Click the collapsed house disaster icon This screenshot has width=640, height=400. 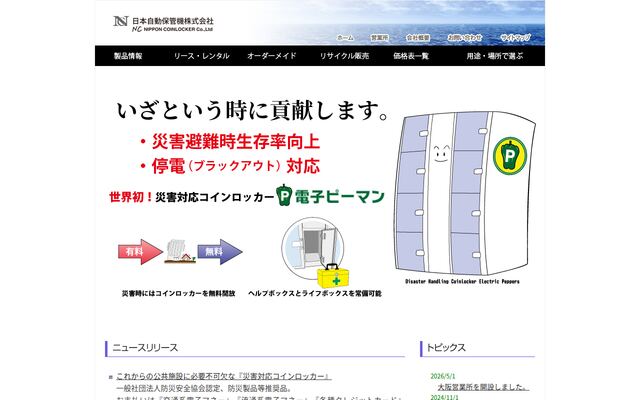180,251
